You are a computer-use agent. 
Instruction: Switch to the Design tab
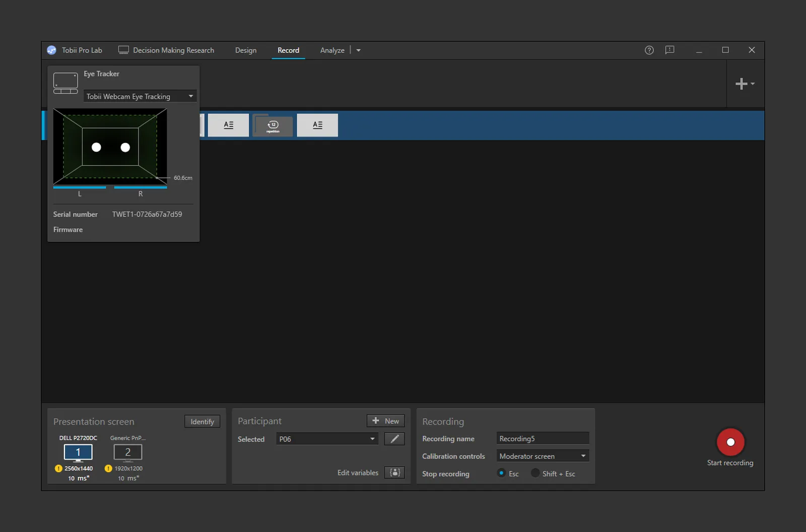click(x=246, y=50)
